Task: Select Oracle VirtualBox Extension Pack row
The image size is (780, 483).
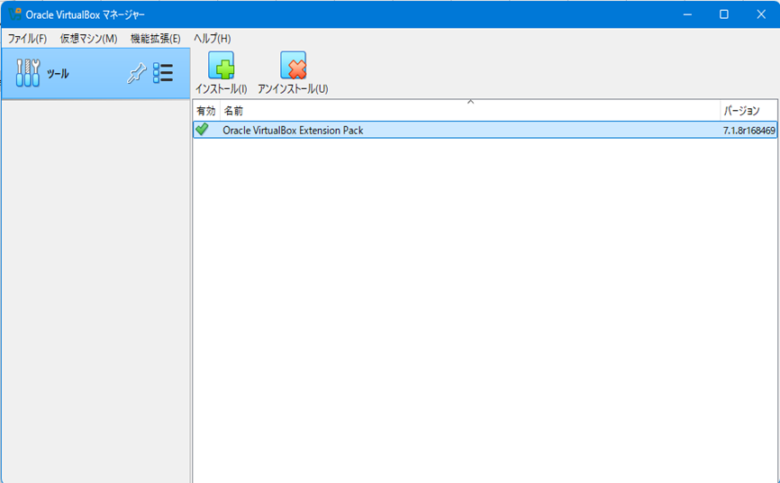Action: [x=485, y=130]
